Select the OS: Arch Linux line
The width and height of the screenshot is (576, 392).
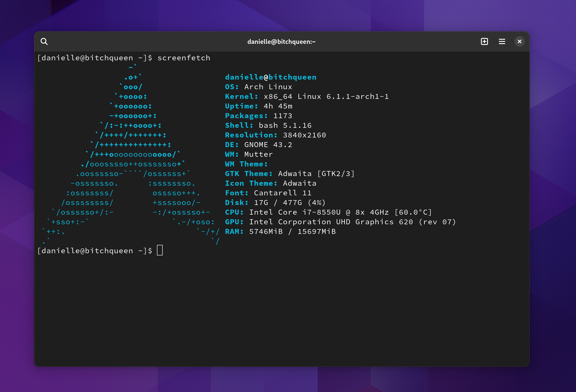tap(259, 87)
